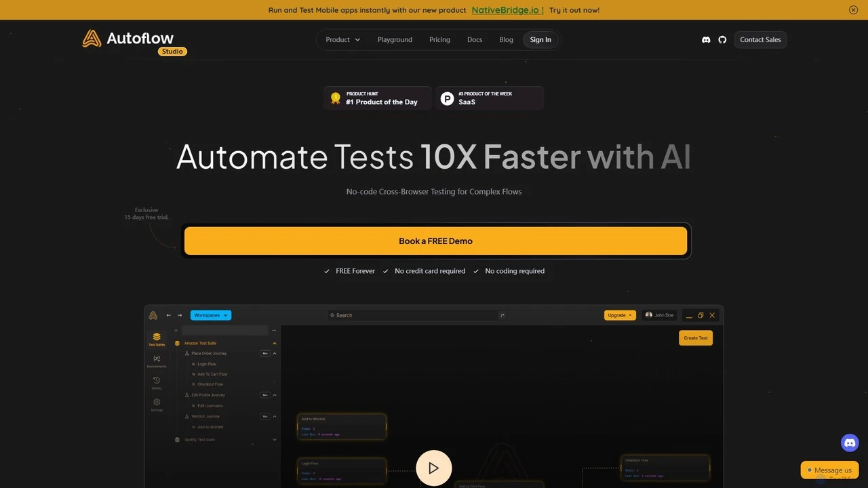The height and width of the screenshot is (488, 868).
Task: Click the plus icon above test suites tree
Action: click(x=176, y=331)
